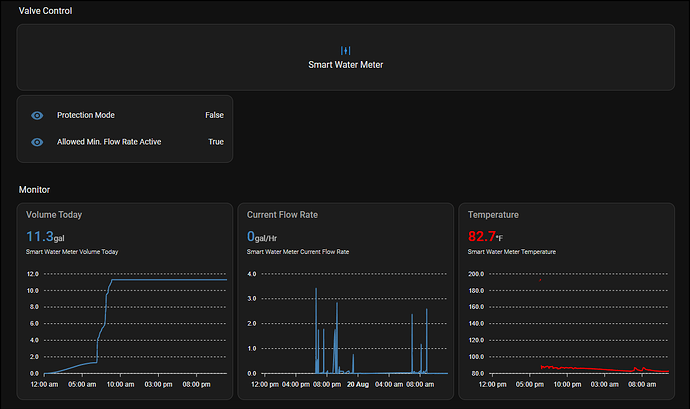690x409 pixels.
Task: Open Protection Mode entity details
Action: click(86, 115)
